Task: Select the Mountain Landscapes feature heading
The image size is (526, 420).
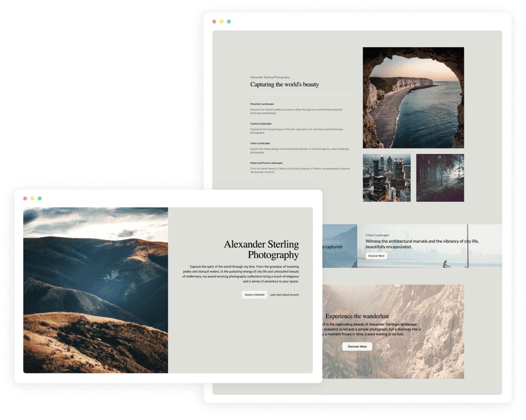Action: pyautogui.click(x=262, y=104)
